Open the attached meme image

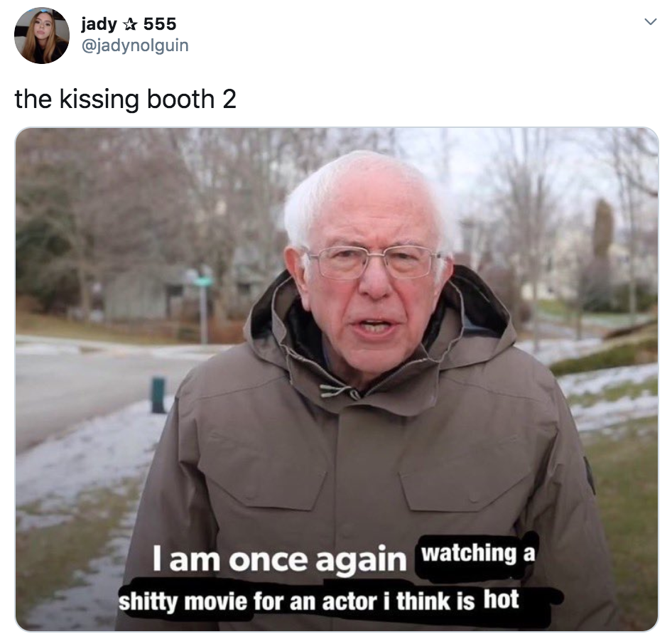point(337,379)
